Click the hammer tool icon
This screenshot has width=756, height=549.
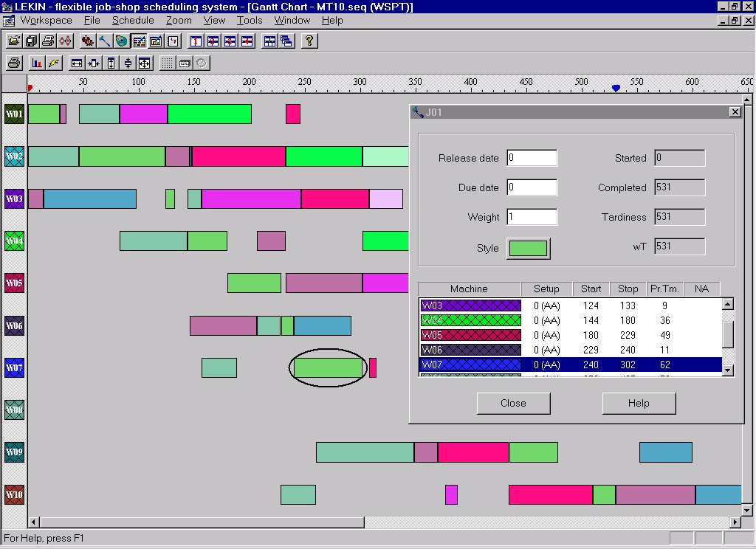[x=103, y=41]
